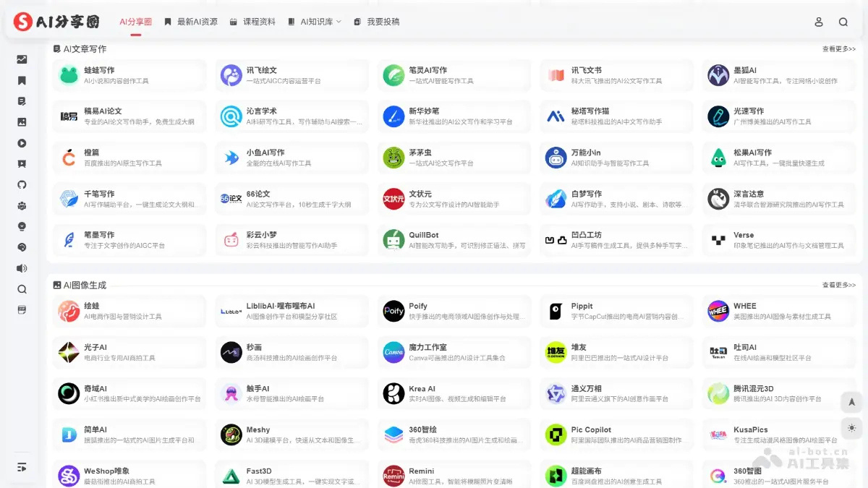Screen dimensions: 868x488
Task: Open 最新AI资源 menu item
Action: (x=191, y=22)
